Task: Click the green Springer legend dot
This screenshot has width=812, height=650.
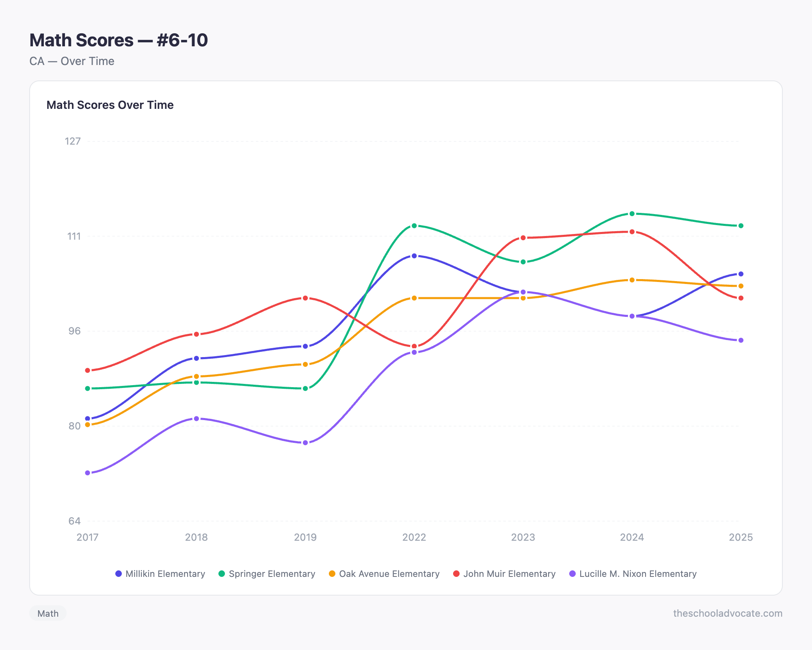Action: click(x=222, y=574)
